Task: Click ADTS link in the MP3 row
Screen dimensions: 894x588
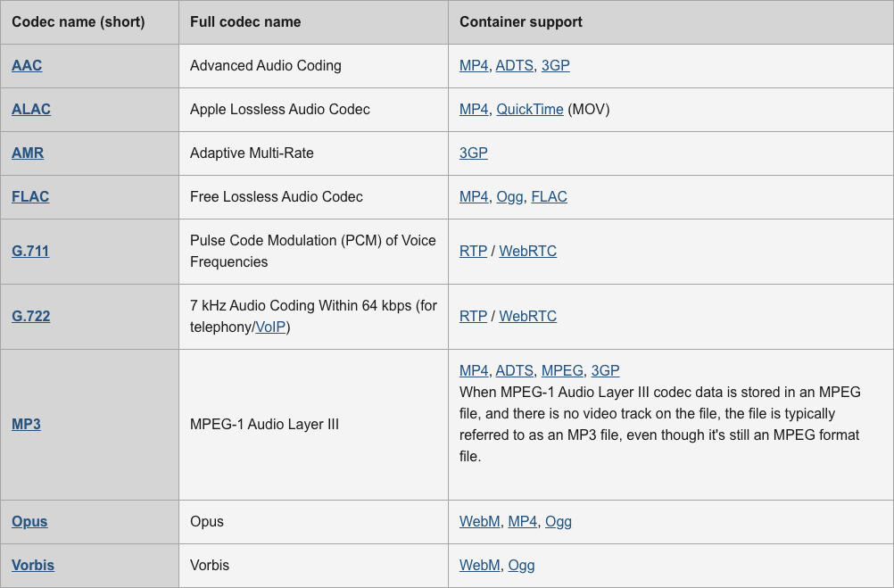Action: tap(514, 370)
